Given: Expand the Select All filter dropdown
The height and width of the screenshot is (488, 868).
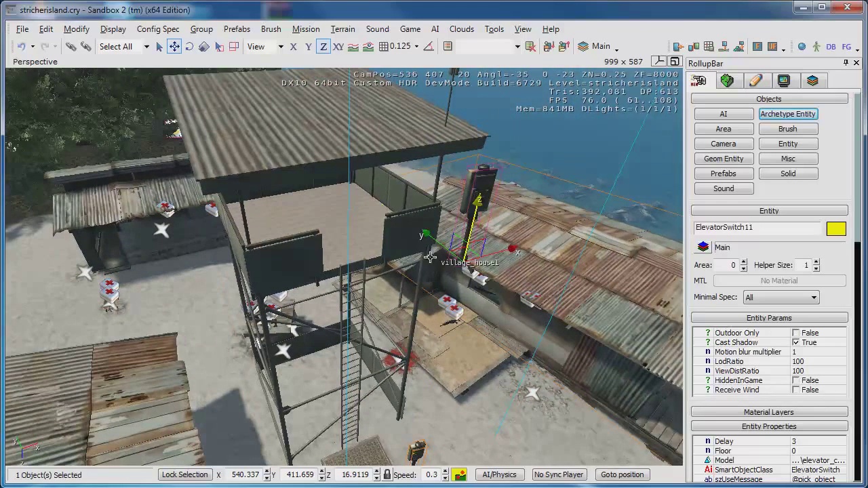Looking at the screenshot, I should tap(146, 47).
